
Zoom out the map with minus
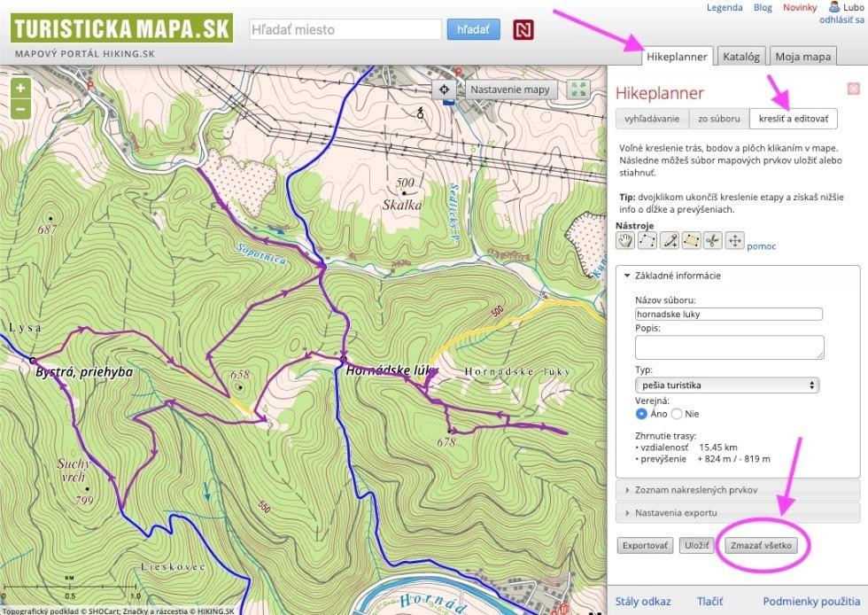point(20,109)
